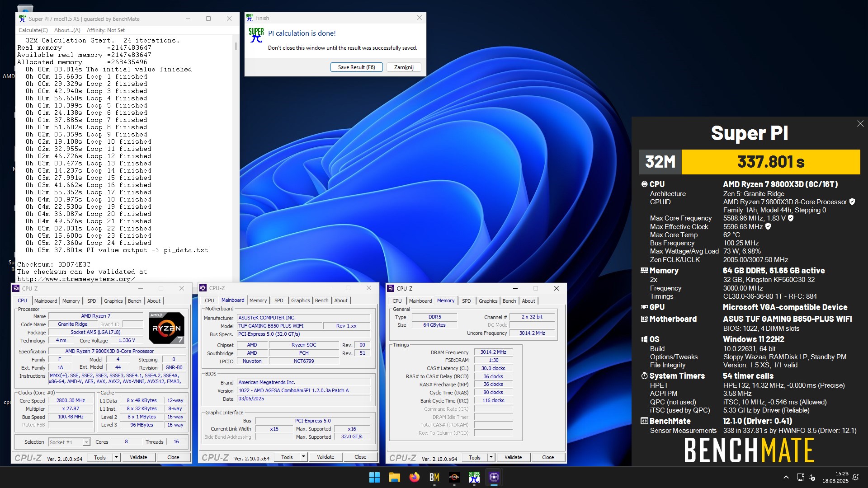Open Calculate(C) menu in Super PI
The image size is (868, 488).
click(33, 30)
